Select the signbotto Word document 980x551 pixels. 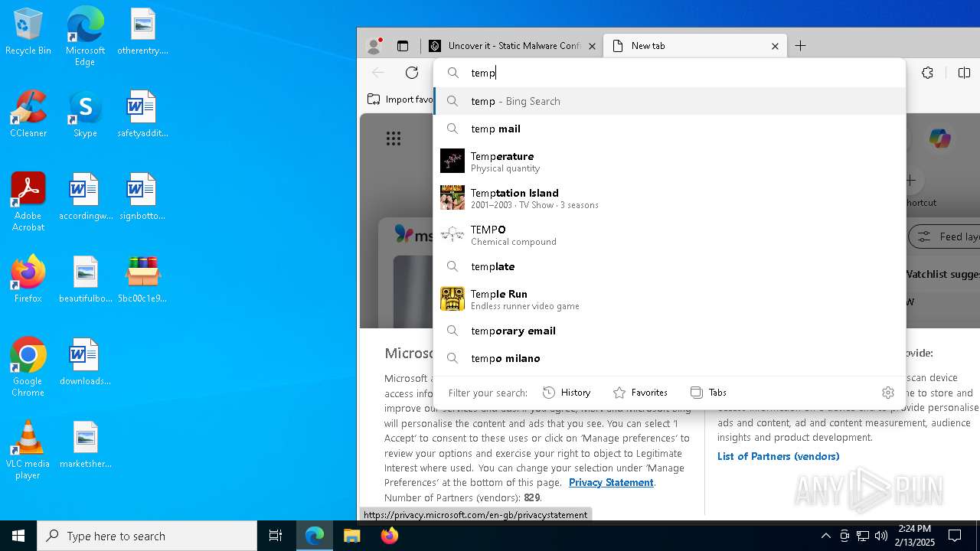click(x=142, y=197)
